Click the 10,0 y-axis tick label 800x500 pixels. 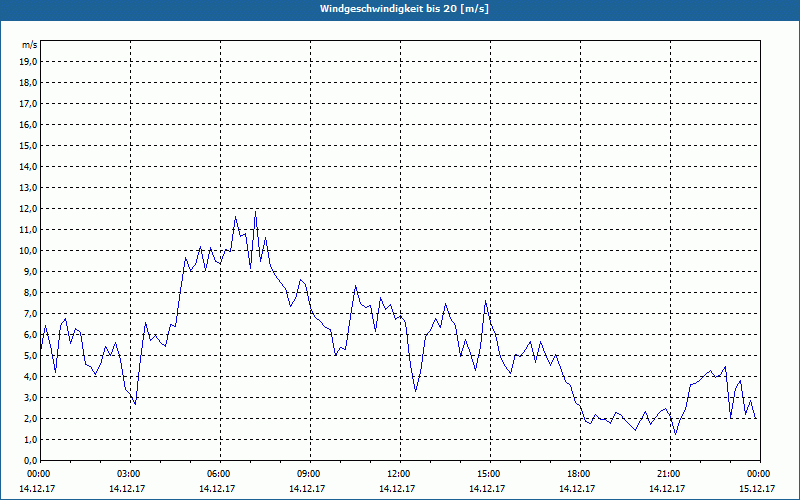tap(28, 251)
